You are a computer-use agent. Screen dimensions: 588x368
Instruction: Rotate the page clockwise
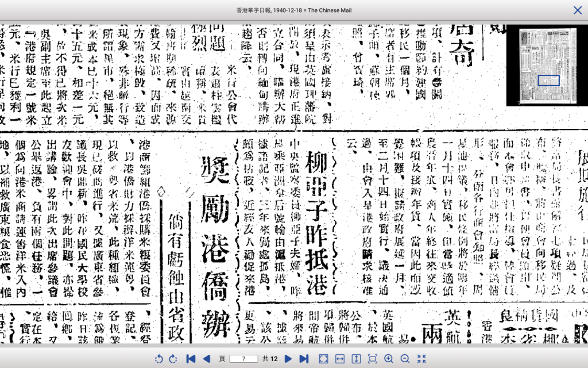[173, 359]
